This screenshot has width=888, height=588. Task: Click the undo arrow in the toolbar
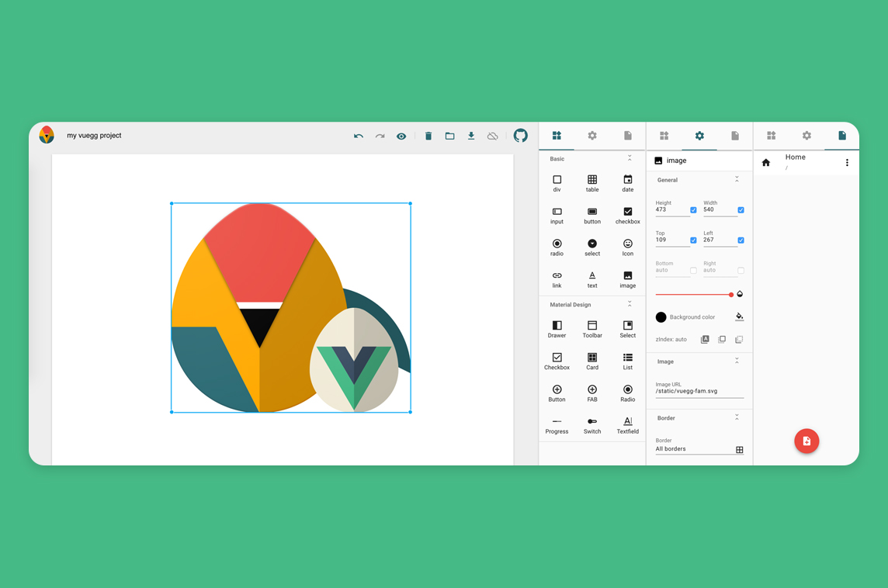[359, 136]
